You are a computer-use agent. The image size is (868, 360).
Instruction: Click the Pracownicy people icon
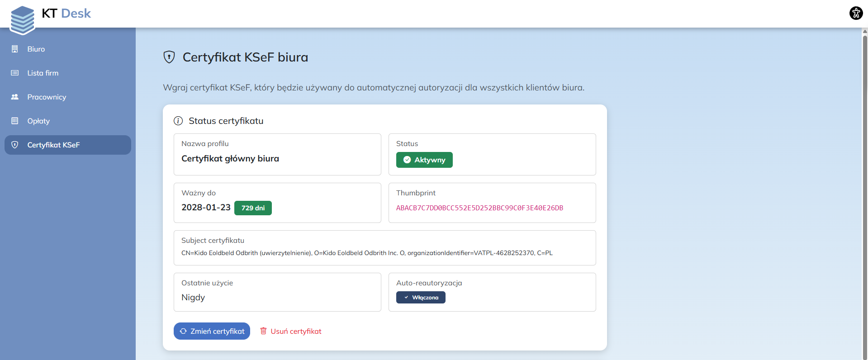click(15, 97)
